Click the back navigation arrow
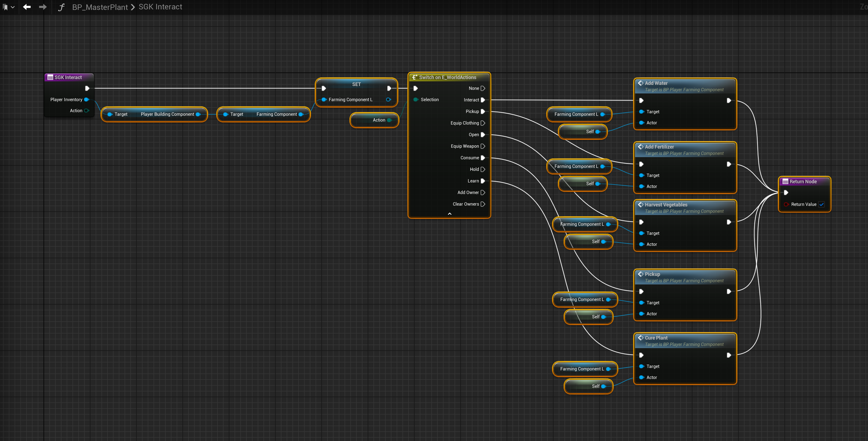Image resolution: width=868 pixels, height=441 pixels. coord(27,7)
